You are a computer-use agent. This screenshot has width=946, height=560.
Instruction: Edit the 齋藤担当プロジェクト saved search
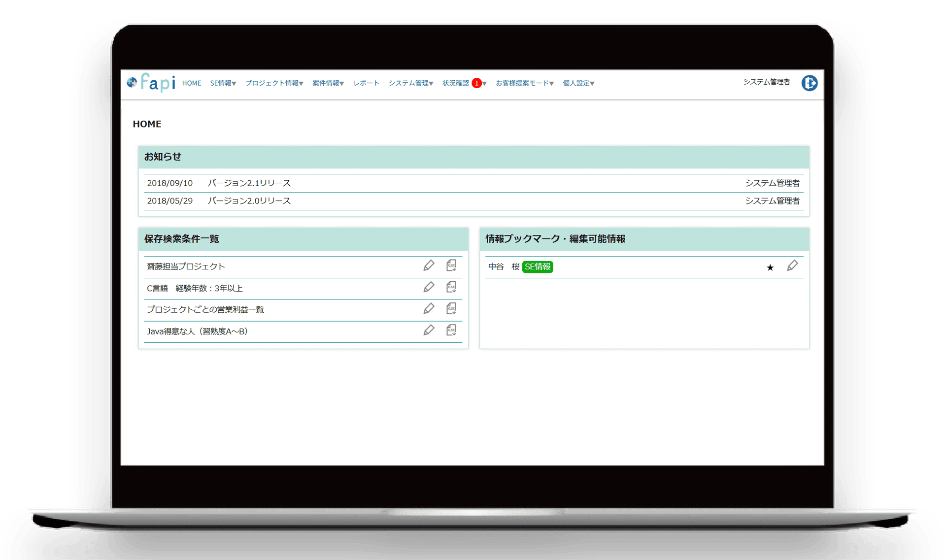pos(429,266)
